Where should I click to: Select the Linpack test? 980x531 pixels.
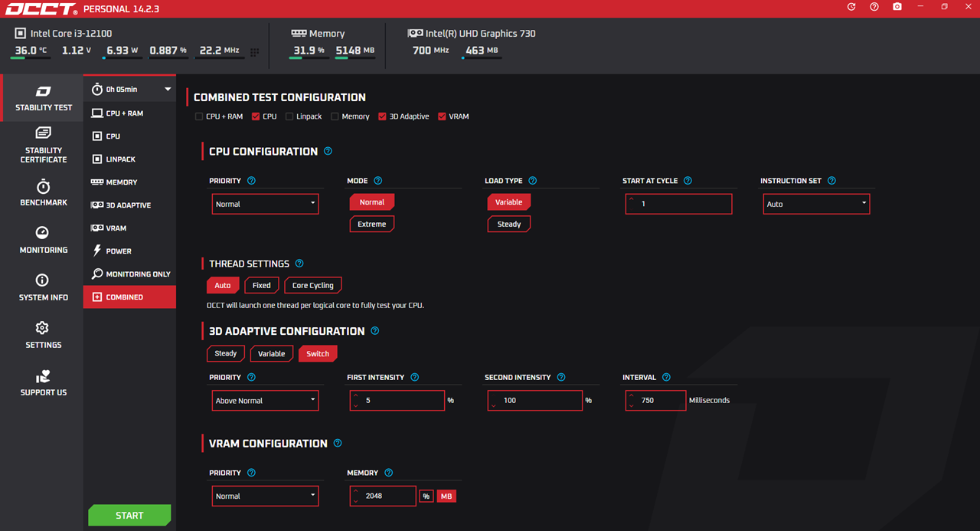pos(129,159)
